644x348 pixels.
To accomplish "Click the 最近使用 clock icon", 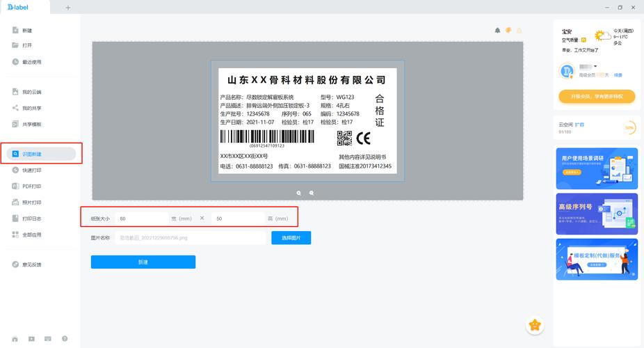I will [15, 62].
